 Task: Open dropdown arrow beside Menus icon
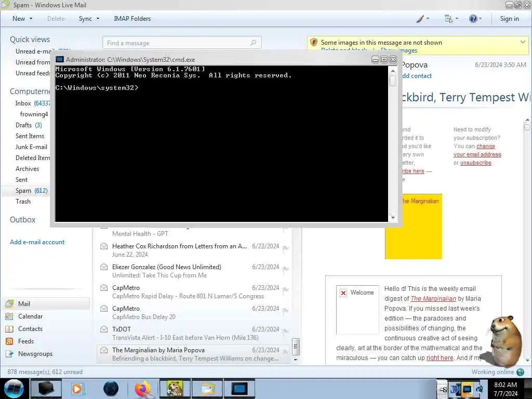coord(457,19)
